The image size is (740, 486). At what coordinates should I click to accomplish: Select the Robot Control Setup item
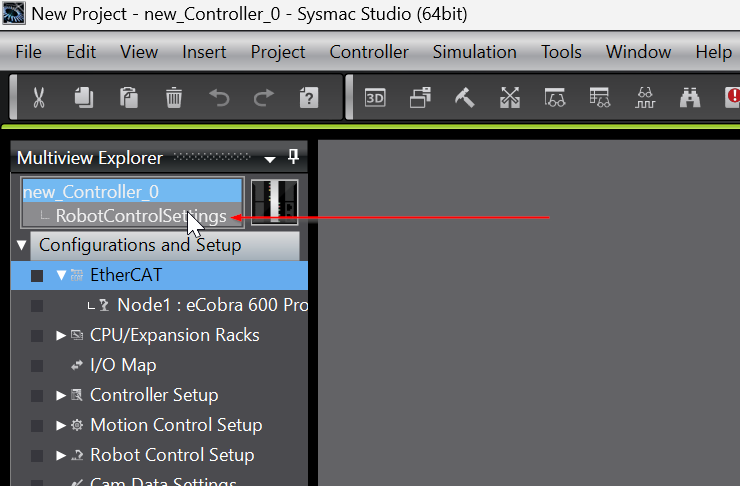point(172,455)
